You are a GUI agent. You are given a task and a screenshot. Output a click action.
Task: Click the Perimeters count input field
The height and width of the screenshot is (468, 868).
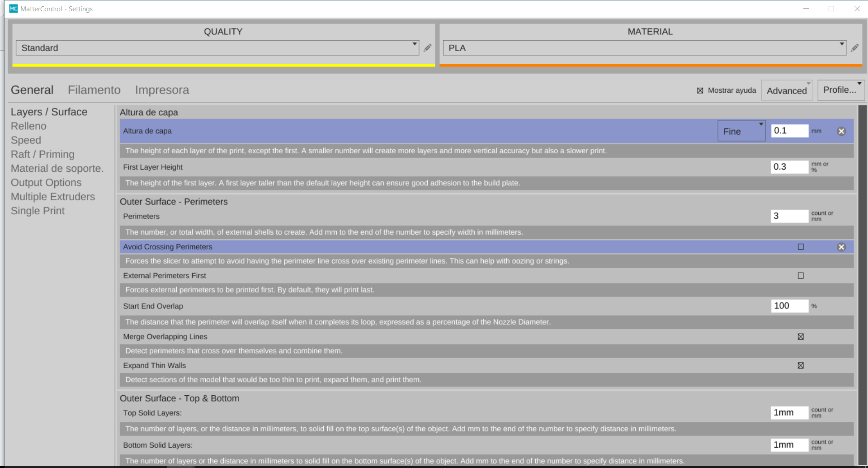[x=789, y=216]
